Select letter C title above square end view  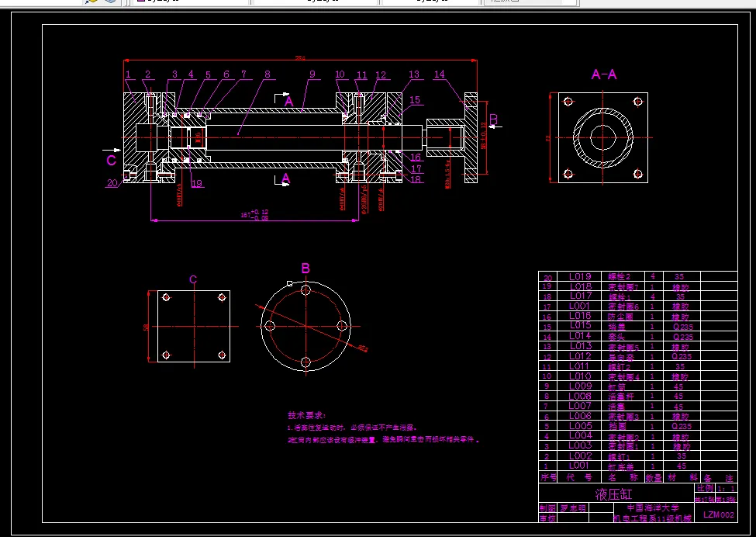pos(193,280)
